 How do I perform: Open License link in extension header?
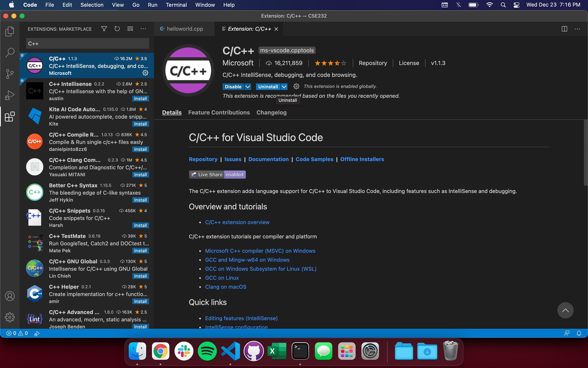[409, 63]
